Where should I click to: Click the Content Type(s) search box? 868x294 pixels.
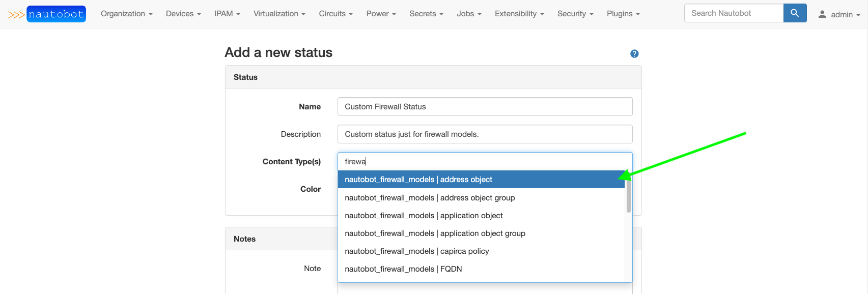coord(485,162)
